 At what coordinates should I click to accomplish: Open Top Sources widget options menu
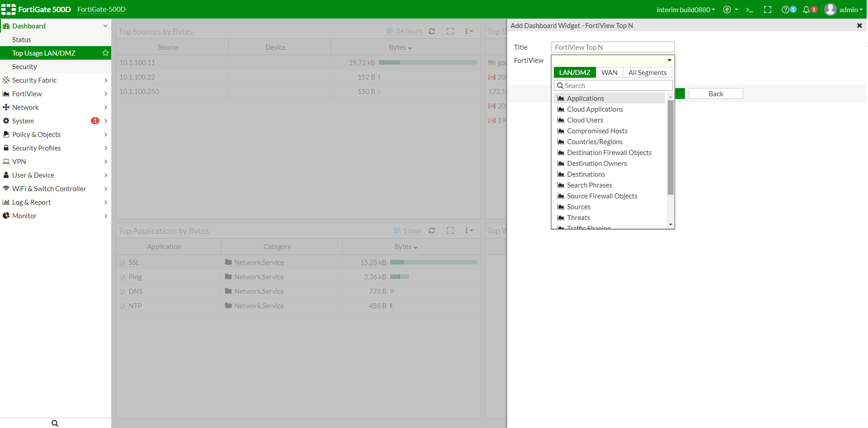[469, 31]
